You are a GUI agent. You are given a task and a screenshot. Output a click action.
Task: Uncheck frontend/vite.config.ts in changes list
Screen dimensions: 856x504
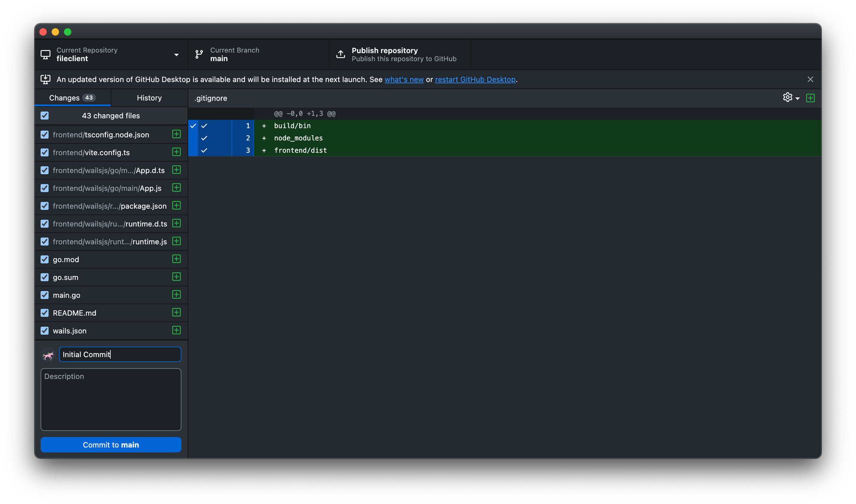coord(45,152)
